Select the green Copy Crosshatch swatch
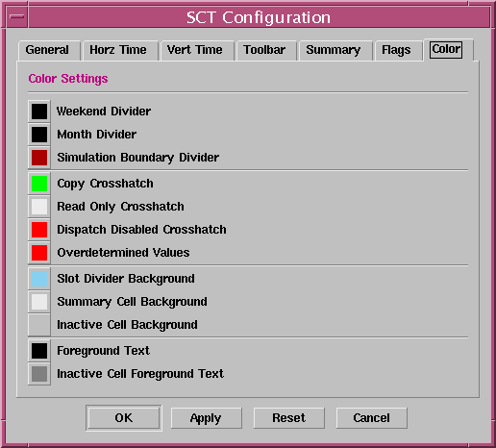496x448 pixels. click(39, 184)
